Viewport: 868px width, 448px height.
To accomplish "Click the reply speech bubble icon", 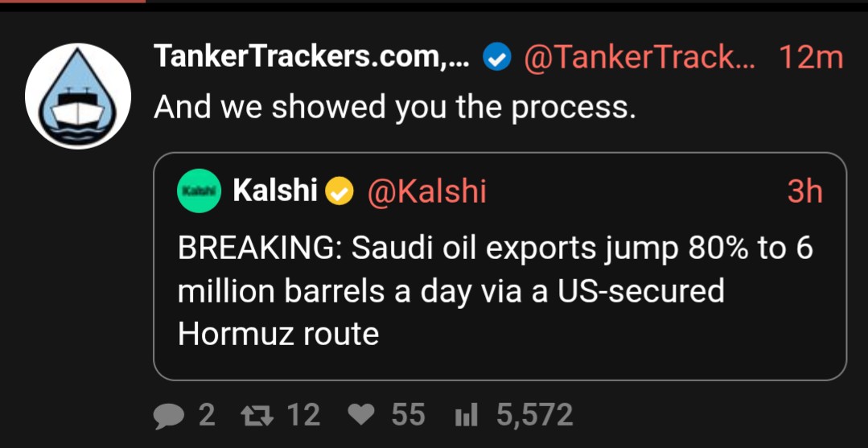I will 168,416.
